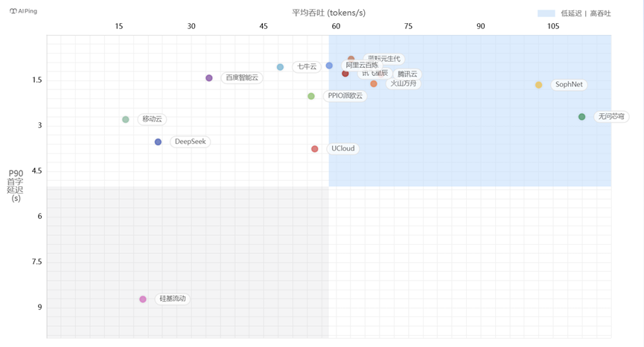Click the 平均吞吐 (tokens/s) axis title
This screenshot has height=347, width=644.
pyautogui.click(x=328, y=13)
